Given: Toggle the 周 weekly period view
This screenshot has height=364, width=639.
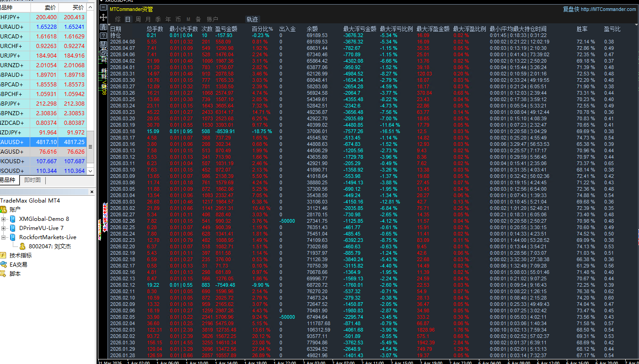Looking at the screenshot, I should click(x=138, y=19).
